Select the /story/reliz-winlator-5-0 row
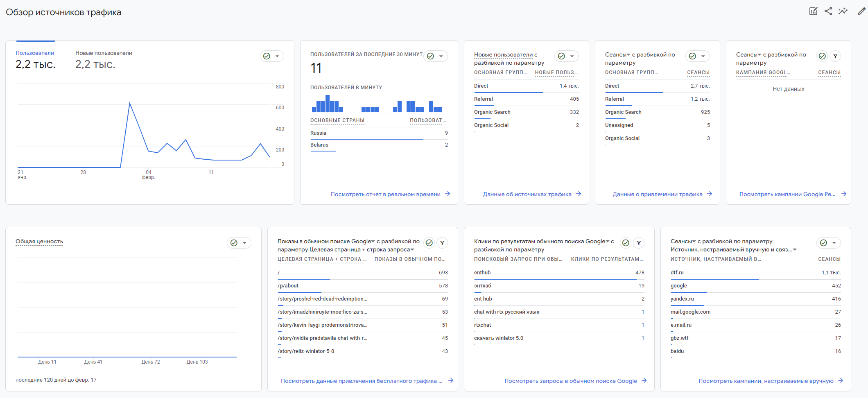The image size is (868, 398). pyautogui.click(x=363, y=351)
